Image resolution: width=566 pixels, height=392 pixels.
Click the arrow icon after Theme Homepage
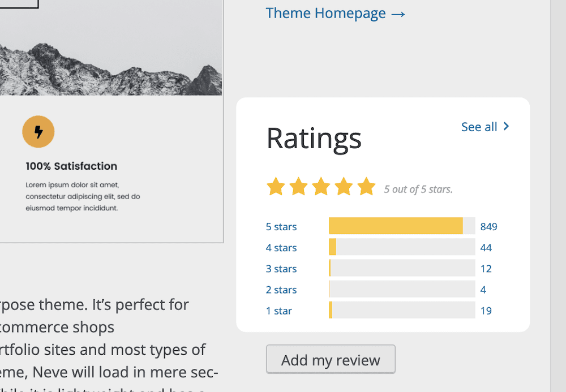coord(397,13)
